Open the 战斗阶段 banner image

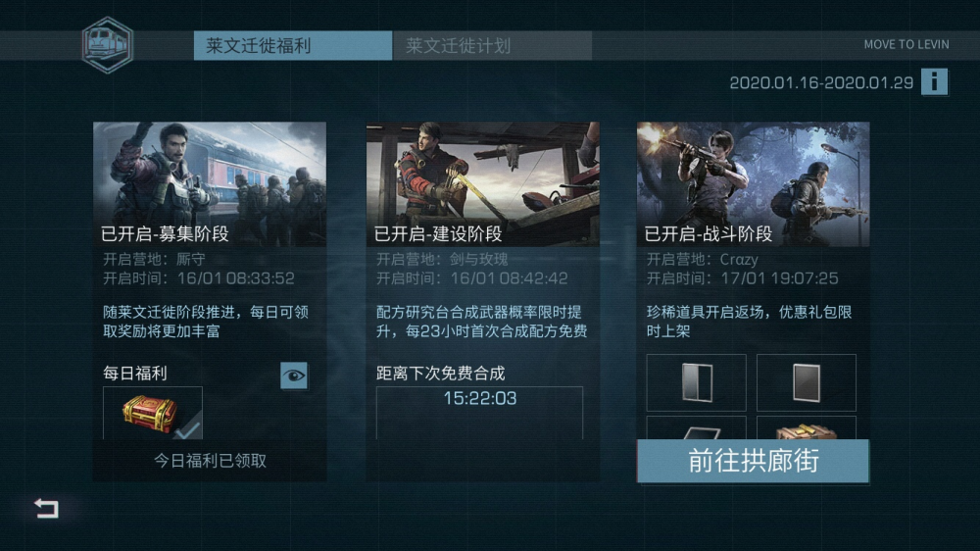tap(753, 184)
